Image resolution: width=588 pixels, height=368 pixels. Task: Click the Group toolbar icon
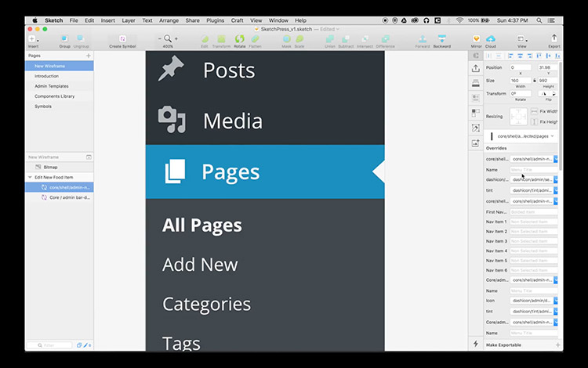(x=64, y=38)
